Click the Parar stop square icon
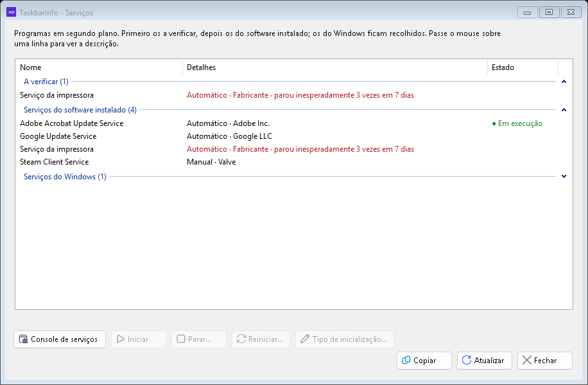 [x=181, y=339]
